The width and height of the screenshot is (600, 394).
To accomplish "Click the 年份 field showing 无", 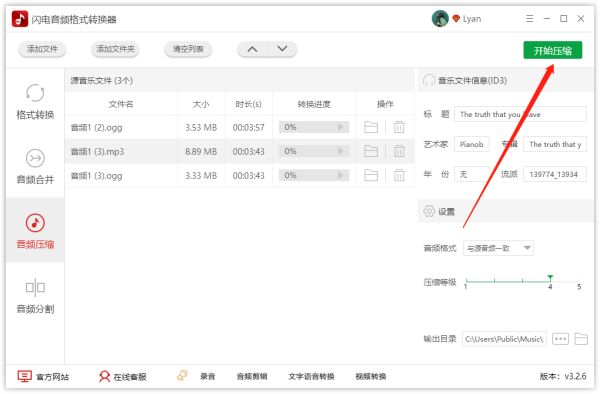I will click(x=471, y=174).
